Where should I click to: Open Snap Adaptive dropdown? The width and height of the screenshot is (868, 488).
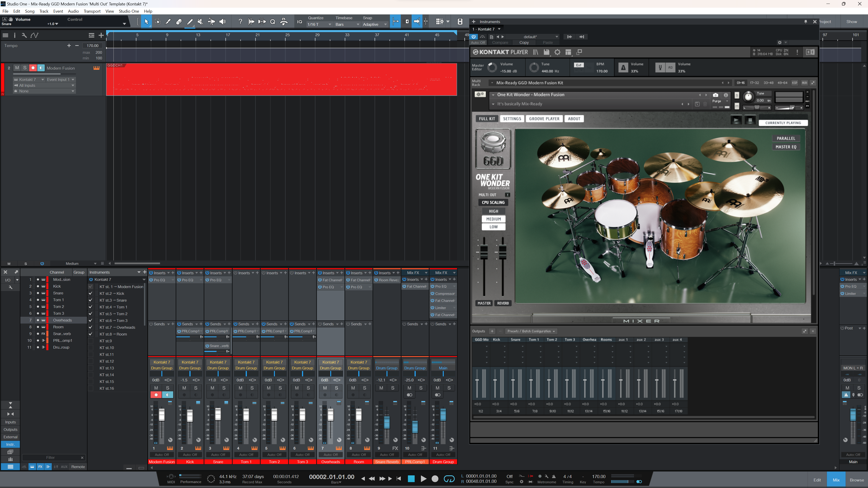(x=374, y=24)
